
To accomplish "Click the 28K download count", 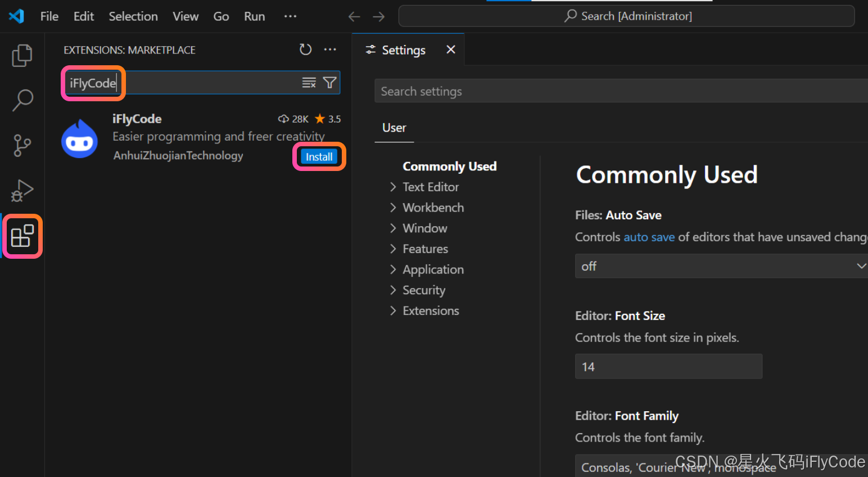I will tap(293, 119).
